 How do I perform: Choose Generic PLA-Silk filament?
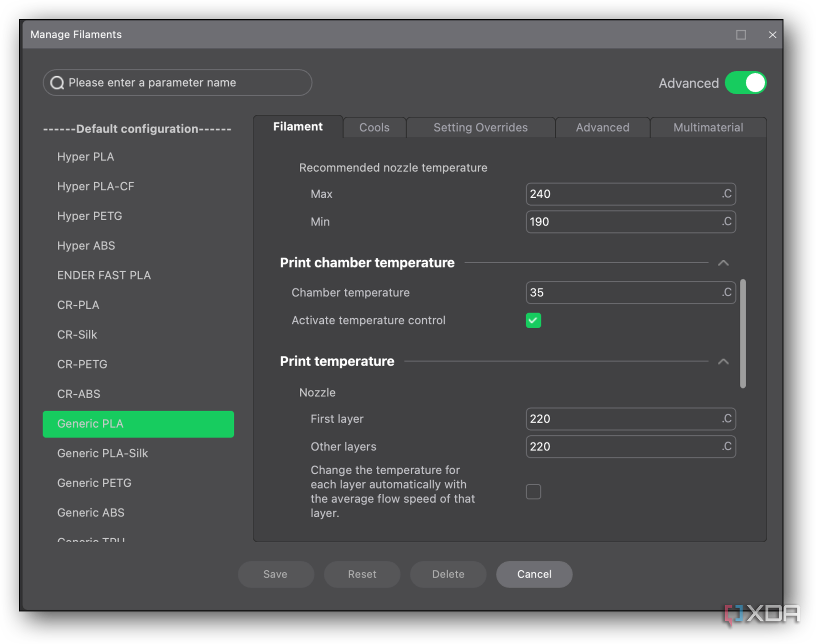pos(138,454)
